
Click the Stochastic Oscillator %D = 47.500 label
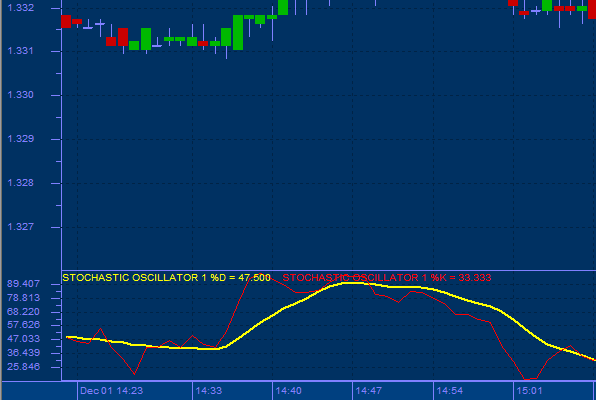coord(166,278)
